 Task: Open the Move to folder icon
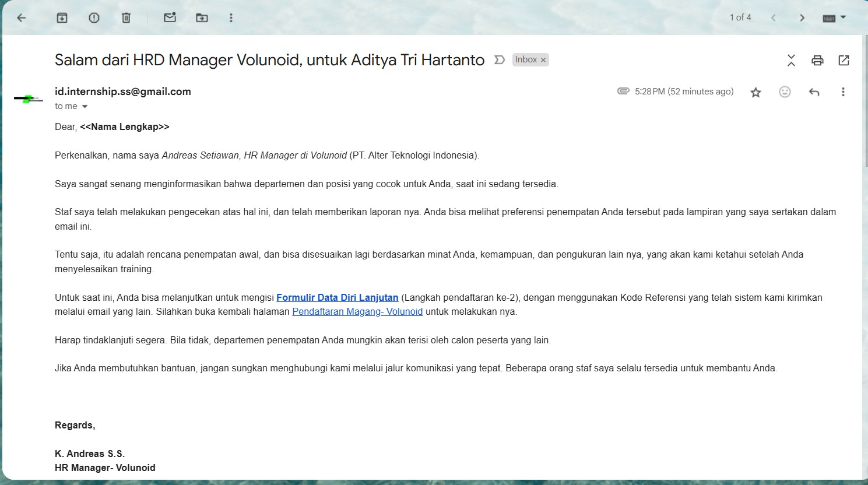[202, 18]
